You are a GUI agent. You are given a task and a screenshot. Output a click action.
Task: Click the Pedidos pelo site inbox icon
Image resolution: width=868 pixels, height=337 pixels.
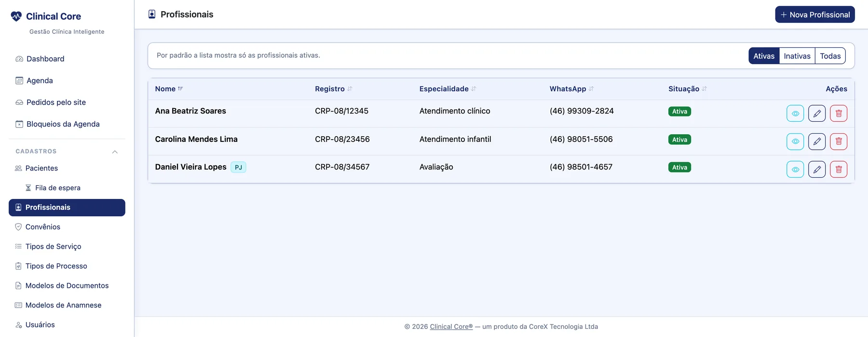[x=19, y=102]
